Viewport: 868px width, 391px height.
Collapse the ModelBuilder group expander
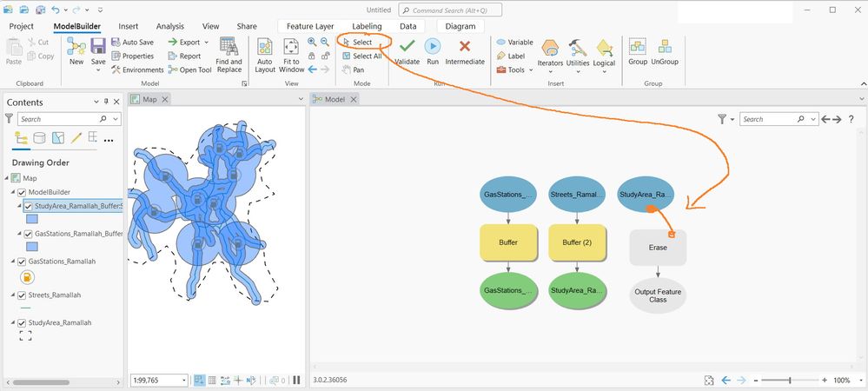point(13,192)
